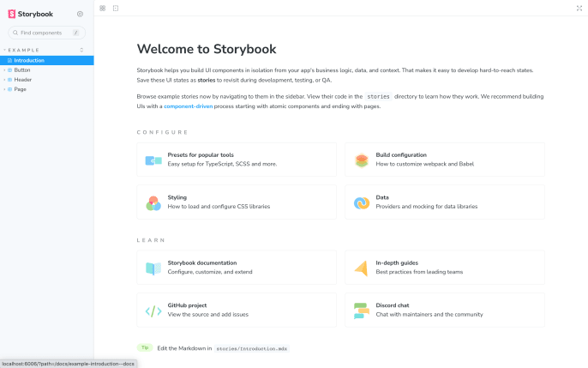Click the Presets plugin icon
588x368 pixels.
tap(153, 160)
